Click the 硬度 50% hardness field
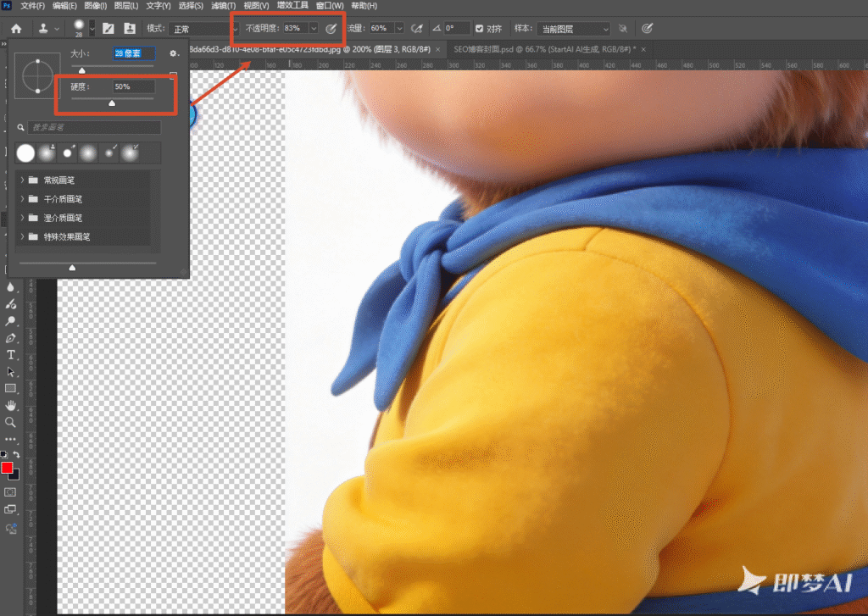 tap(133, 86)
